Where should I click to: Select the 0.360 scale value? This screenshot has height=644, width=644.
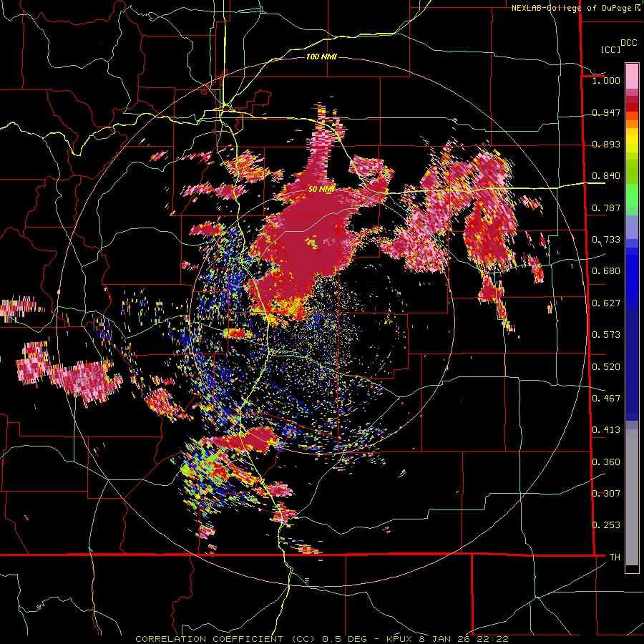tap(606, 462)
